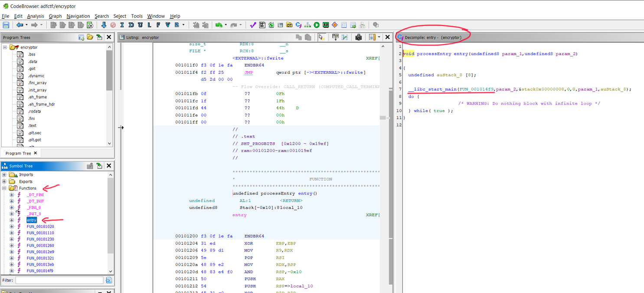
Task: Clear code bytes with the red prohibition icon
Action: click(113, 25)
